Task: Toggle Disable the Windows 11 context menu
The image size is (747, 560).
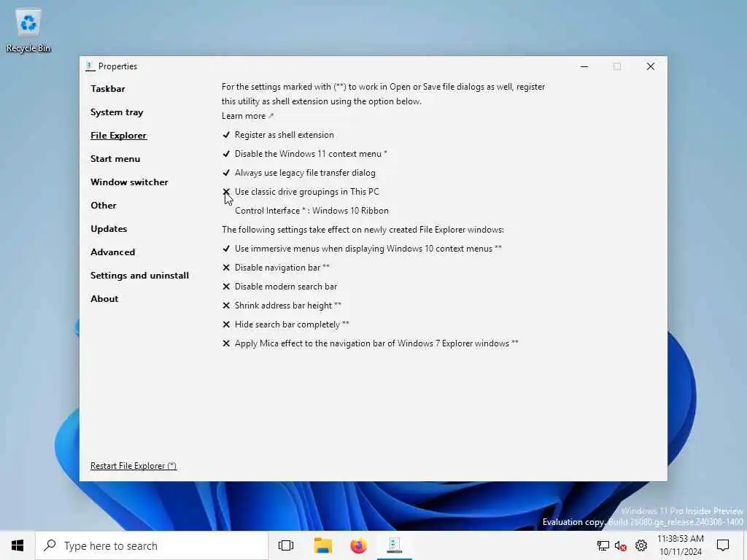Action: (x=304, y=154)
